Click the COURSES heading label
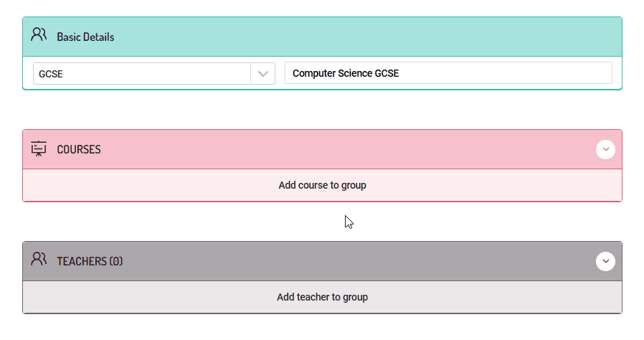 (79, 149)
